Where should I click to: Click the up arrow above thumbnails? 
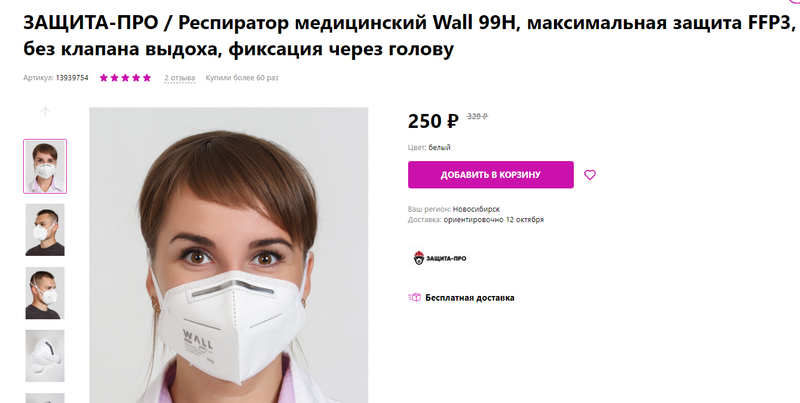pos(45,112)
